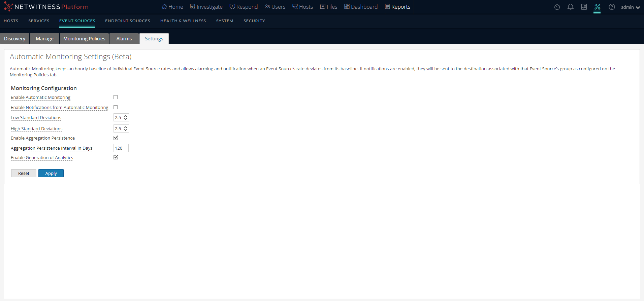Select EVENT SOURCES in the admin menu
644x301 pixels.
[77, 21]
